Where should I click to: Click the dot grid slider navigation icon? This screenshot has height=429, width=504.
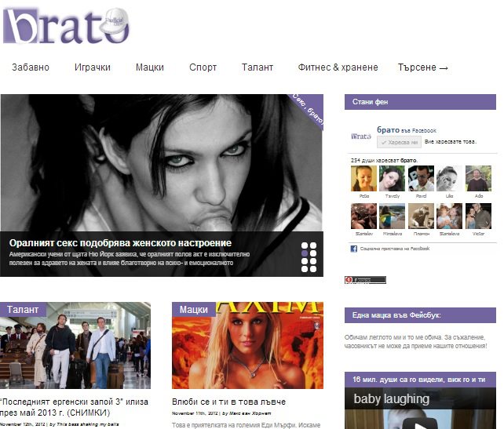pyautogui.click(x=309, y=255)
